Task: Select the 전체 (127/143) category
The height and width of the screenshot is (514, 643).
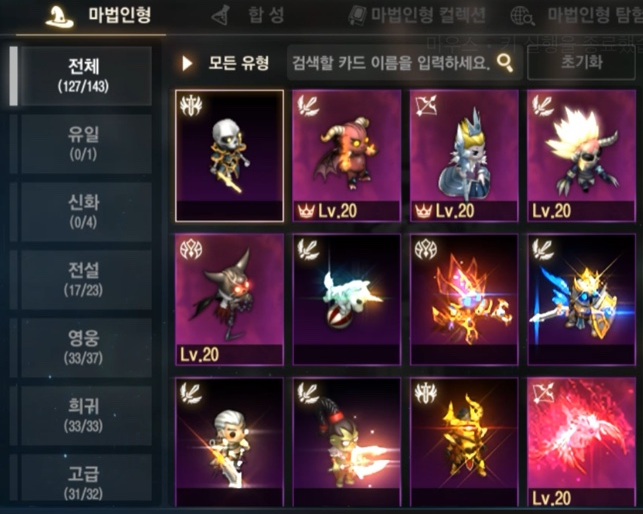Action: [x=83, y=76]
